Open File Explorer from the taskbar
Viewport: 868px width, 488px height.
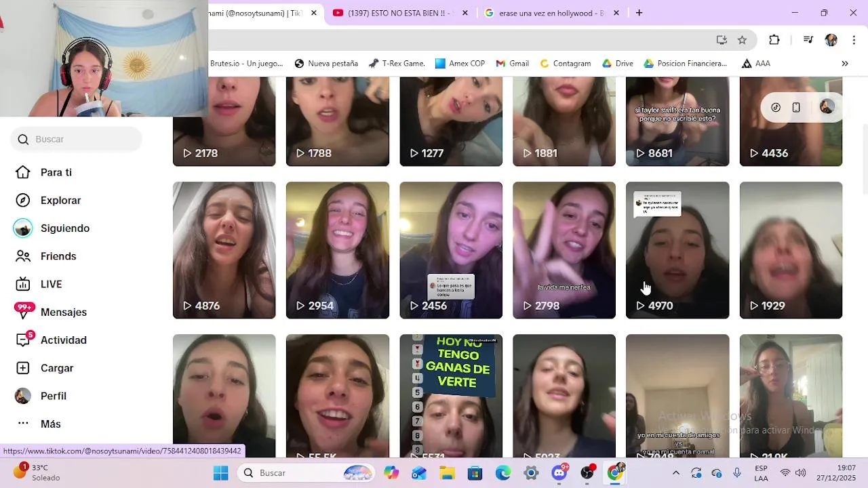point(447,473)
